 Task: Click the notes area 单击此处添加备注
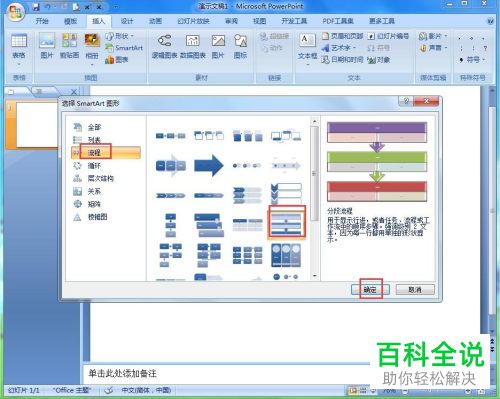(122, 373)
